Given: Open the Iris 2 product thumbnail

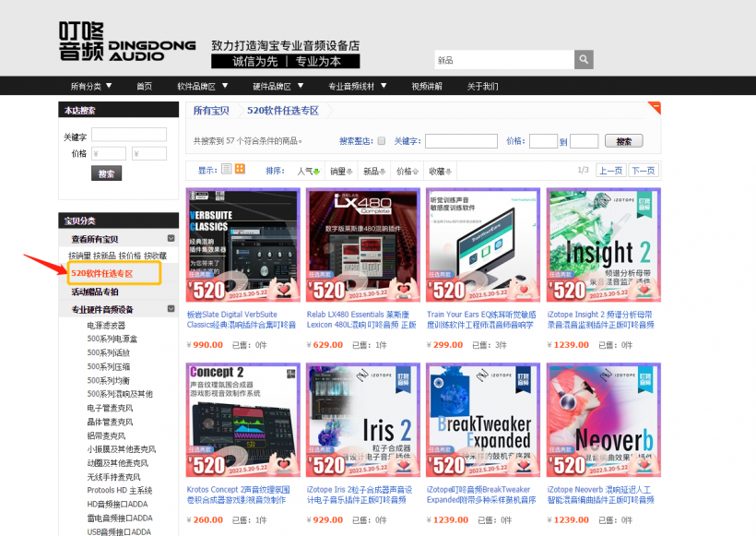Looking at the screenshot, I should pyautogui.click(x=363, y=420).
